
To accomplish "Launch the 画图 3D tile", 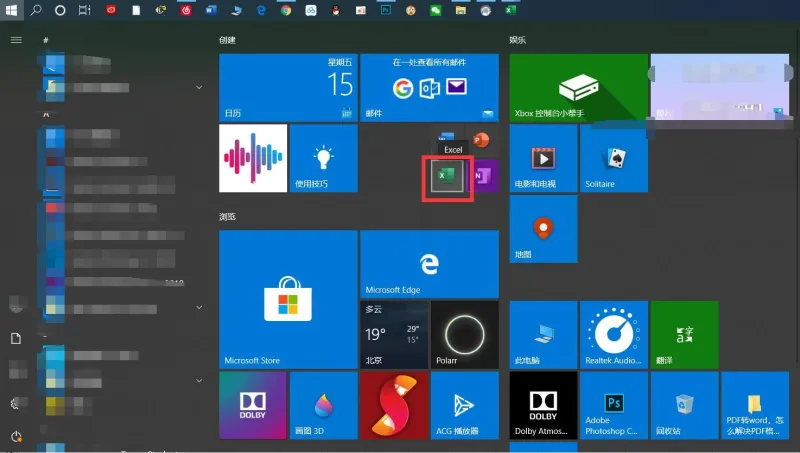I will pos(323,405).
